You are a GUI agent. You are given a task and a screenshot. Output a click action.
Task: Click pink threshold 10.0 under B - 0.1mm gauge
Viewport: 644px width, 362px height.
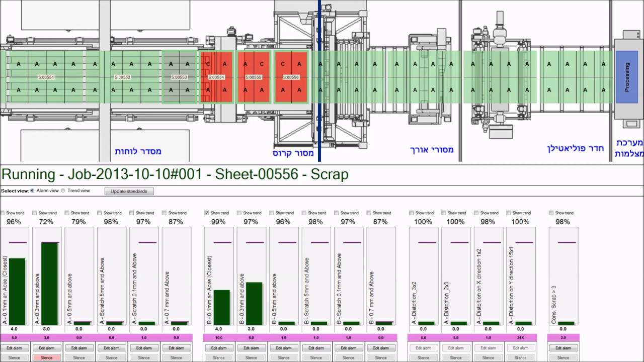[219, 338]
